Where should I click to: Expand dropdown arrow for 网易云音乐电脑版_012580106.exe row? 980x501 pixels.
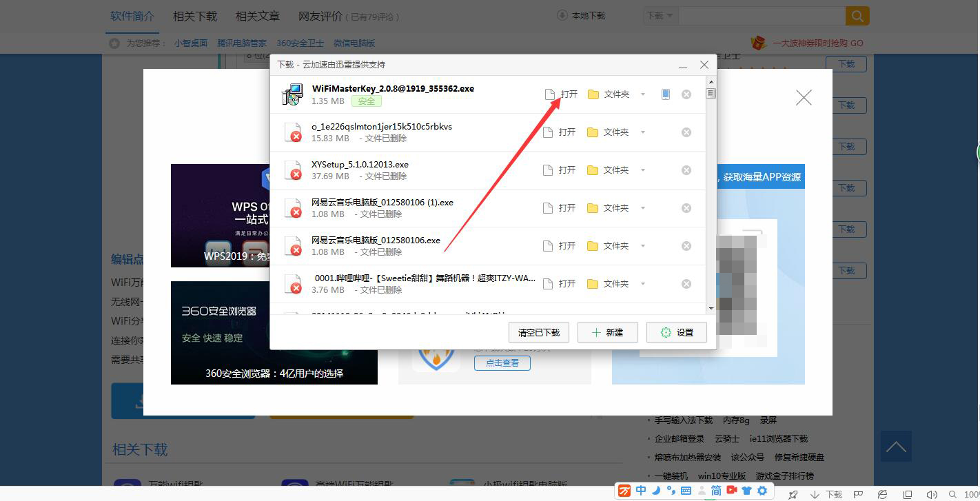pyautogui.click(x=643, y=246)
